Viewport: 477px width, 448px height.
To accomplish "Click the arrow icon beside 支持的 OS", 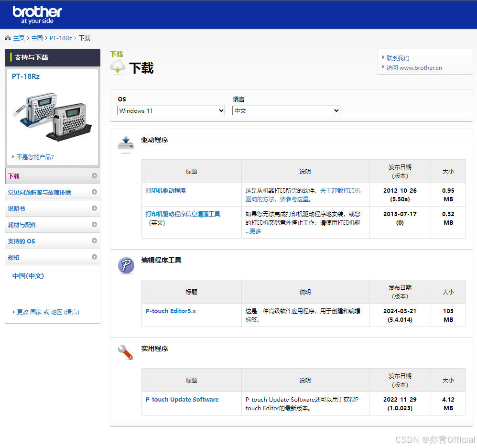I will tap(94, 241).
